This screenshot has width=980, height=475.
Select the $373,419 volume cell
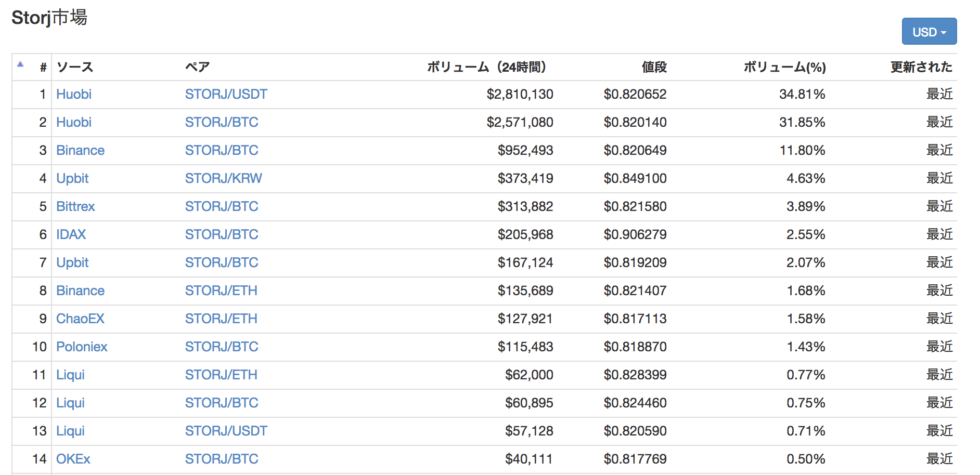coord(525,178)
